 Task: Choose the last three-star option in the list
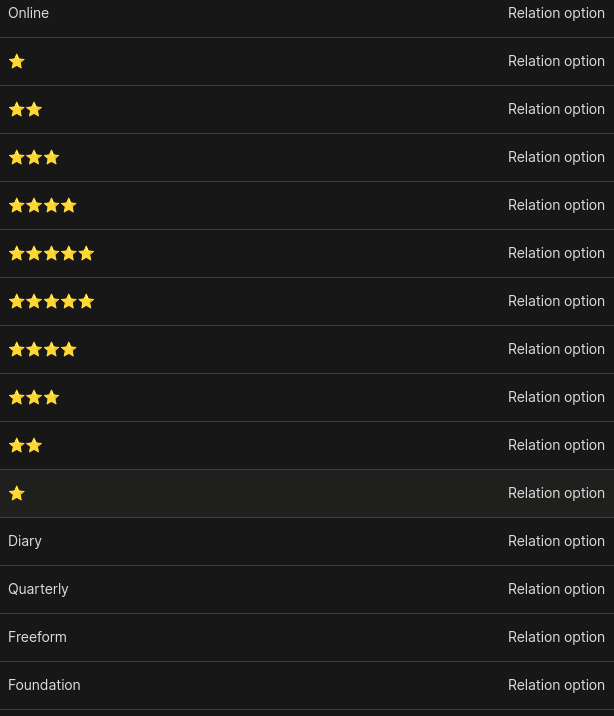(307, 397)
